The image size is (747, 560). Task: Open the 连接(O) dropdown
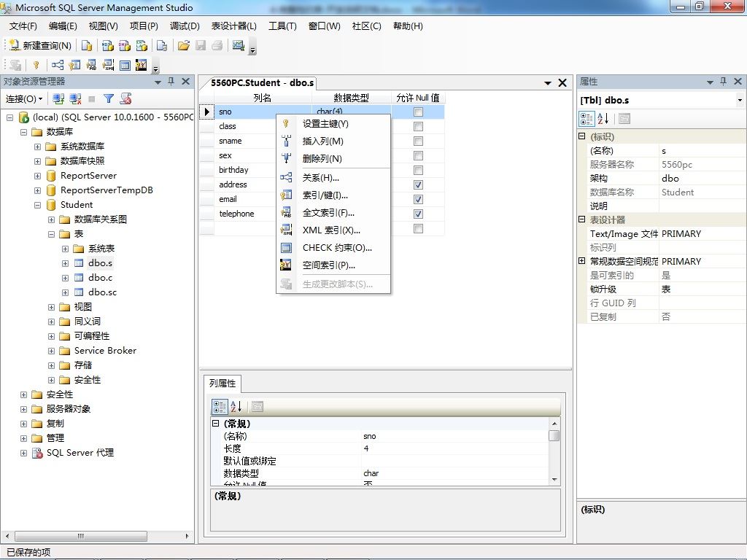pyautogui.click(x=24, y=98)
